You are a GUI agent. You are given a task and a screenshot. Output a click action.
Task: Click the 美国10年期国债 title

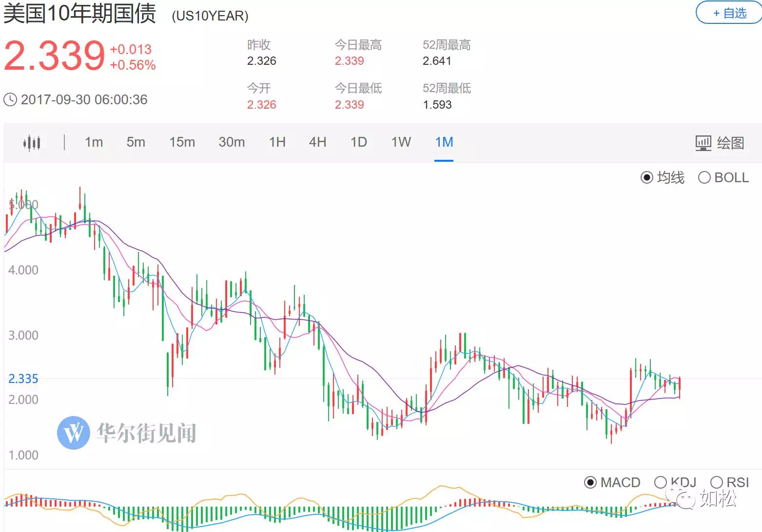pyautogui.click(x=80, y=13)
